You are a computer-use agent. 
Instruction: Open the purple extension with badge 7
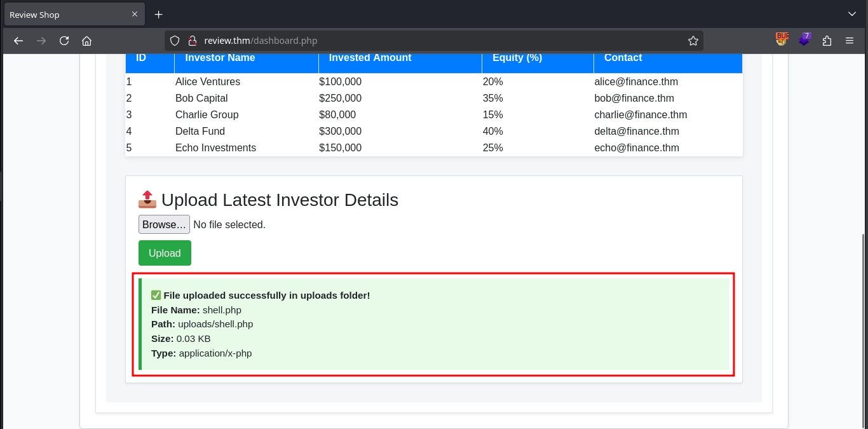[804, 39]
